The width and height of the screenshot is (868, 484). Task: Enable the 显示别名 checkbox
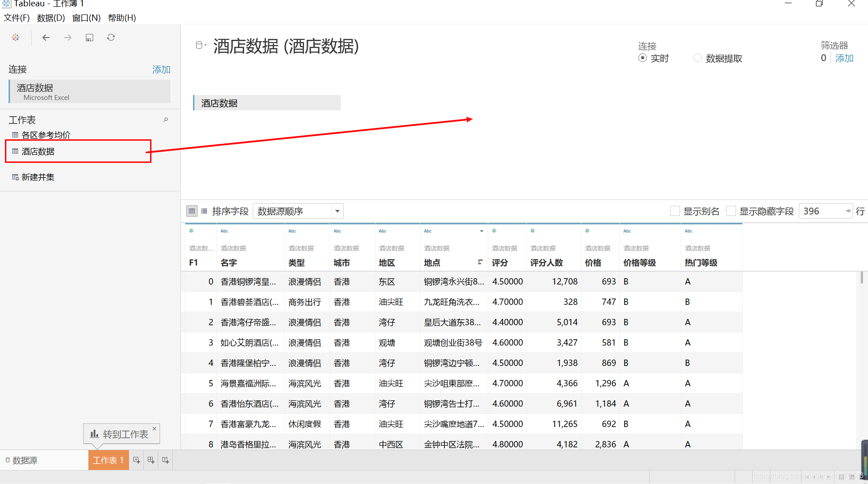[x=675, y=211]
